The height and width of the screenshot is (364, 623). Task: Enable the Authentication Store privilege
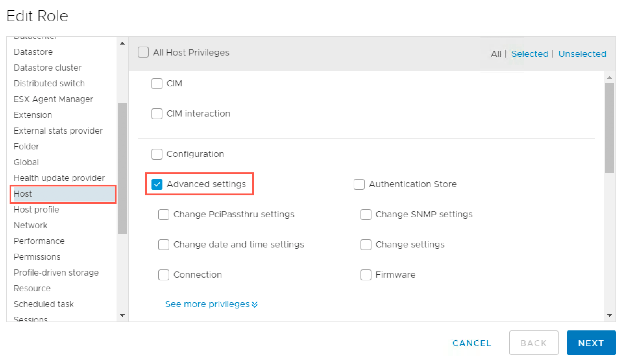tap(359, 184)
